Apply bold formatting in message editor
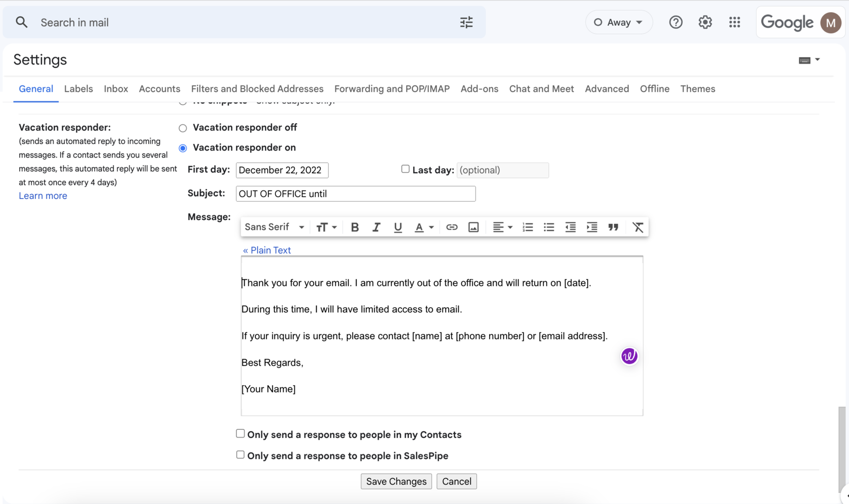The width and height of the screenshot is (849, 504). click(355, 227)
